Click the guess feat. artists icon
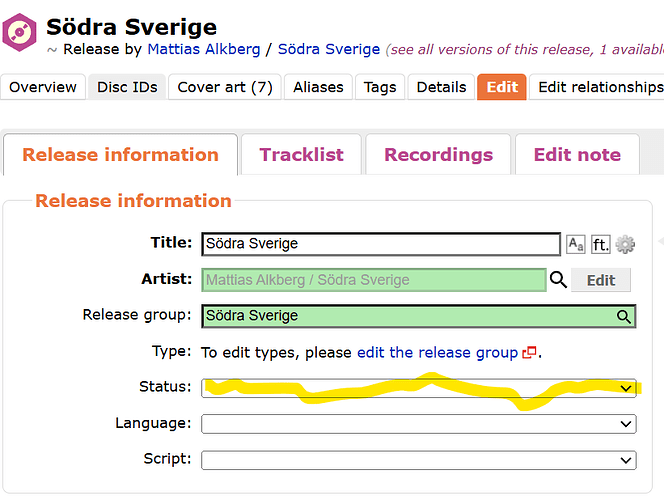This screenshot has width=664, height=500. click(x=601, y=244)
